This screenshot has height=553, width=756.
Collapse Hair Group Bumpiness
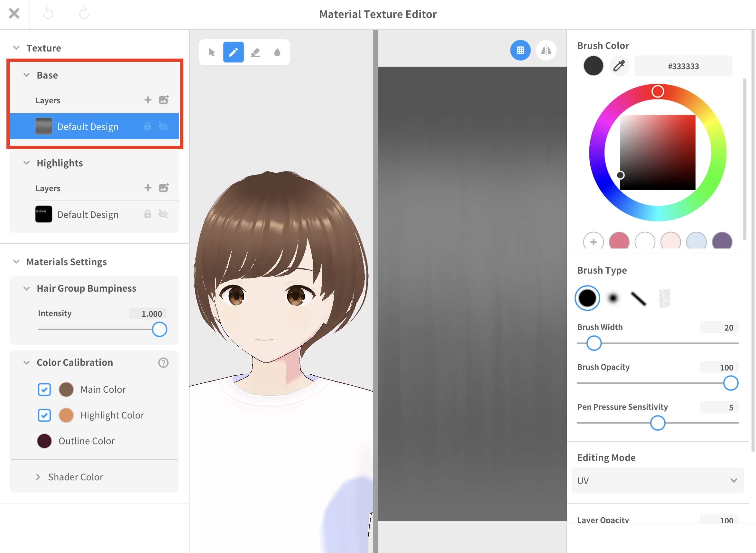point(27,288)
